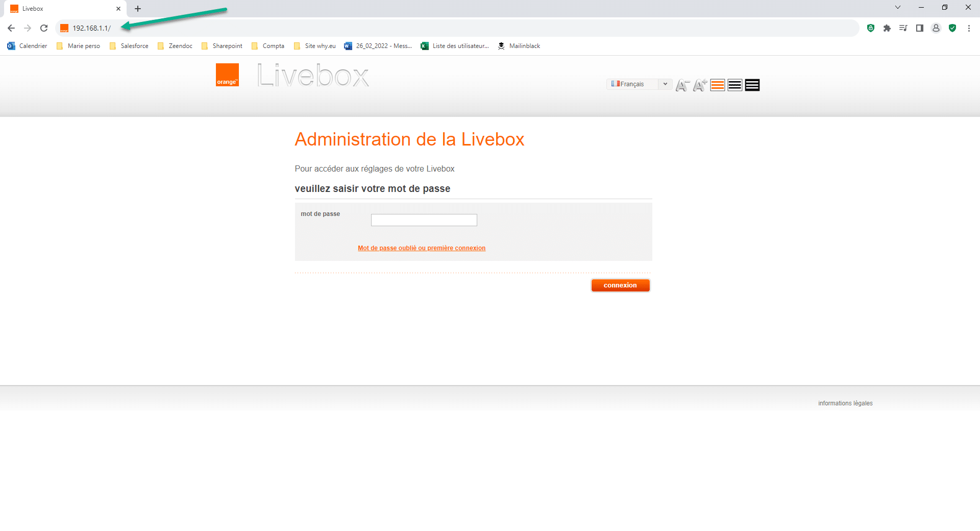Increase font size with A+ icon

(x=700, y=85)
